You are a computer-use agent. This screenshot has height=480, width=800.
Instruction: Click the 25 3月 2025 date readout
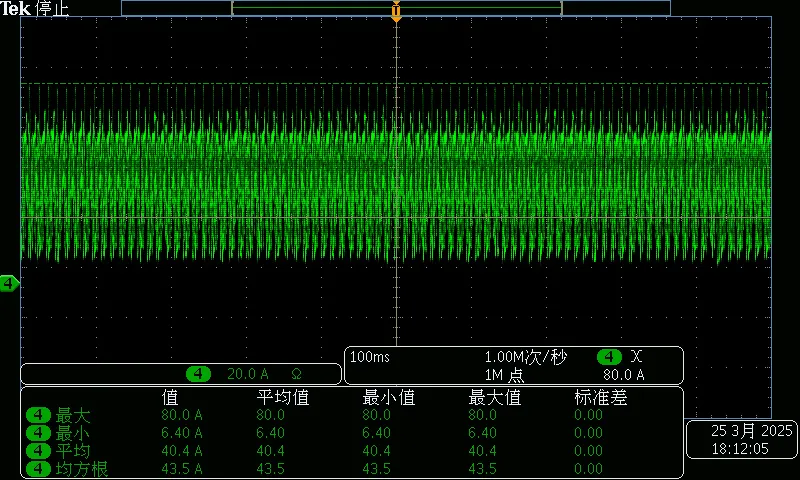pos(752,431)
